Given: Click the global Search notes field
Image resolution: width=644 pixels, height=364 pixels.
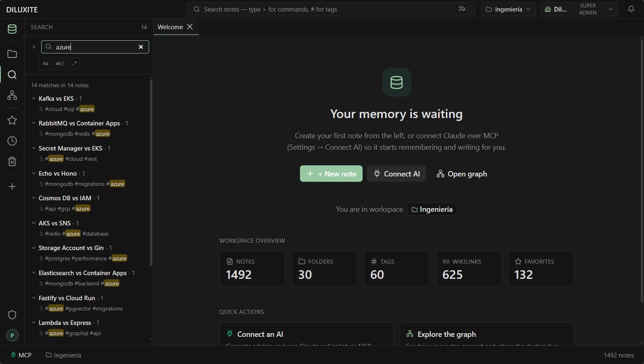Looking at the screenshot, I should coord(330,9).
